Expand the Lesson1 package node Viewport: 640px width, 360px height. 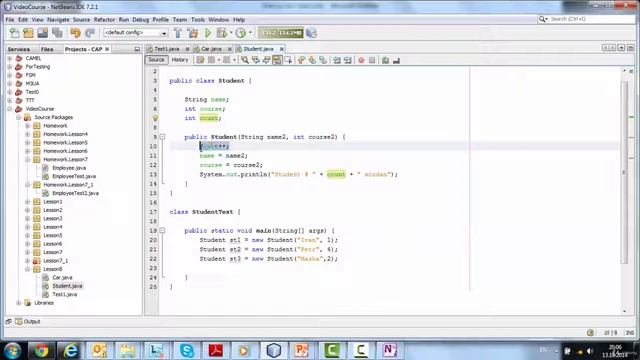27,202
